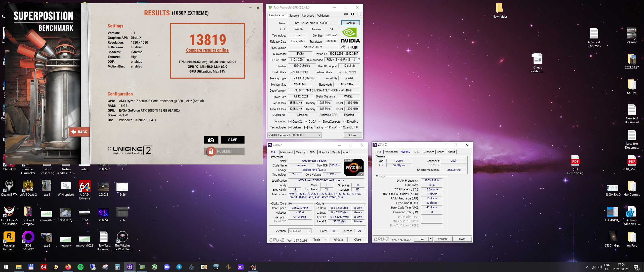This screenshot has height=272, width=644.
Task: Toggle Vulkan checkbox in GPU-Z
Action: [x=290, y=127]
